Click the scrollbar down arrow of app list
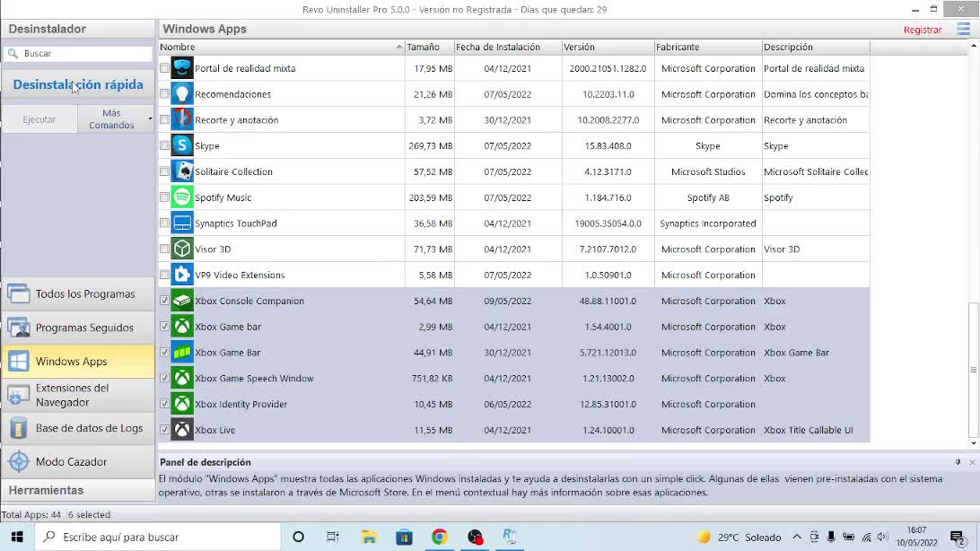 tap(973, 443)
